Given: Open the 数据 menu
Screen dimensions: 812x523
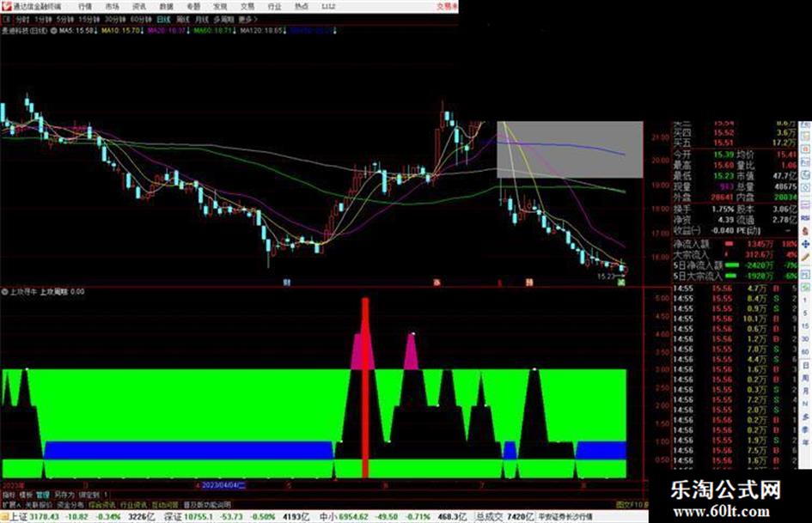Looking at the screenshot, I should pos(166,7).
